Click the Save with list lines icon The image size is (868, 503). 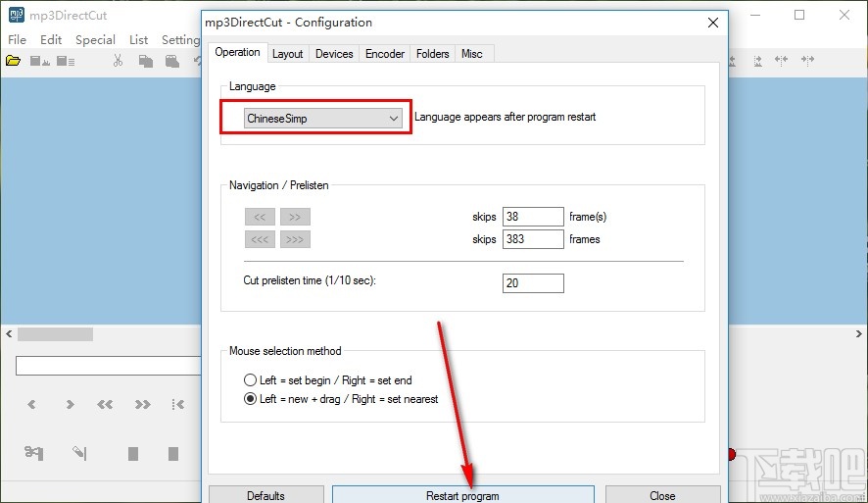point(66,61)
